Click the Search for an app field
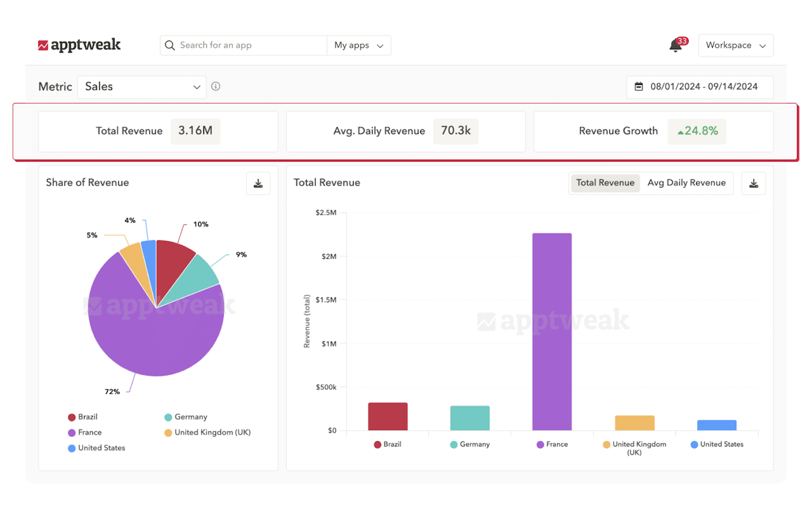This screenshot has width=812, height=509. (244, 45)
